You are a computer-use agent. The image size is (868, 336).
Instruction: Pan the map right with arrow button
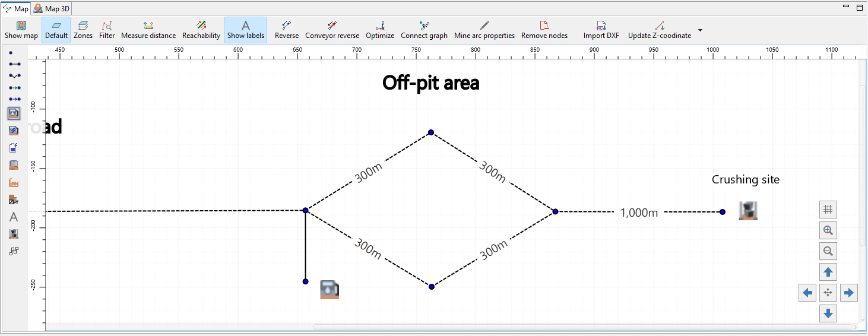(848, 293)
